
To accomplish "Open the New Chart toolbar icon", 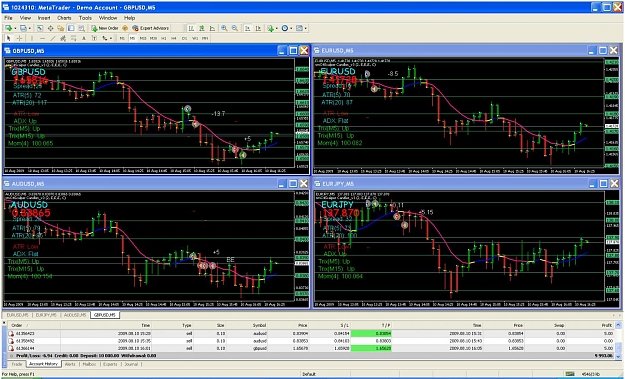I will tap(8, 28).
